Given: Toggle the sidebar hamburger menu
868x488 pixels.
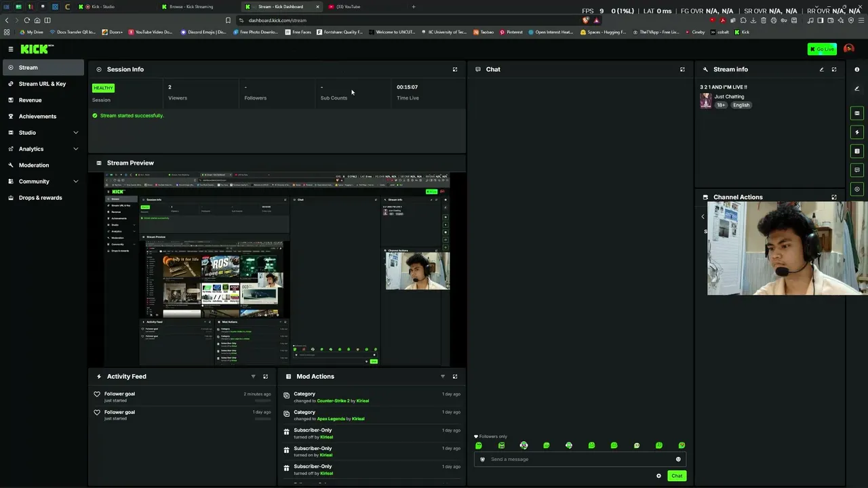Looking at the screenshot, I should coord(11,49).
